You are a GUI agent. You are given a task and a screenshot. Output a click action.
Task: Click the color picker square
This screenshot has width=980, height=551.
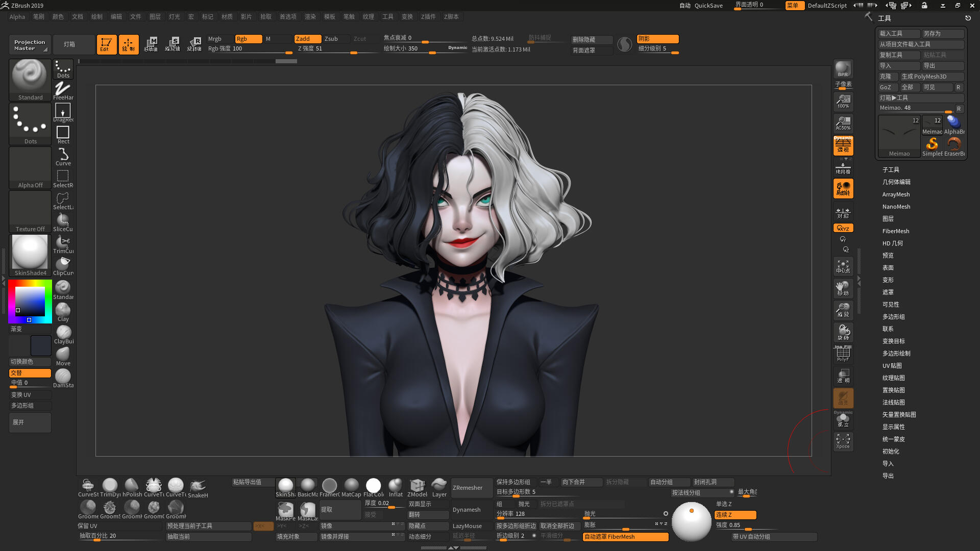coord(30,301)
